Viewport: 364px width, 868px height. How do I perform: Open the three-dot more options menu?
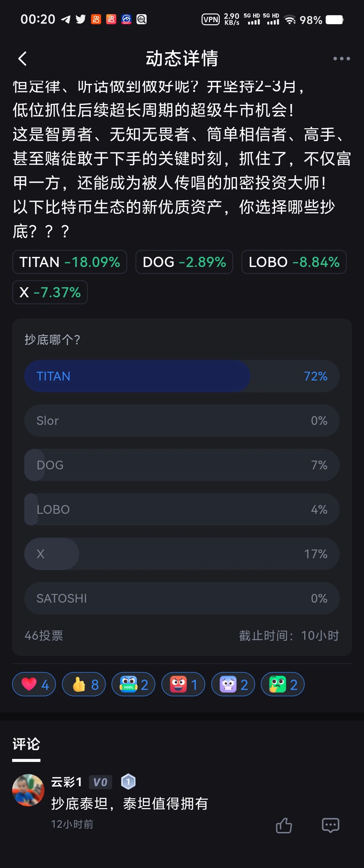point(341,59)
